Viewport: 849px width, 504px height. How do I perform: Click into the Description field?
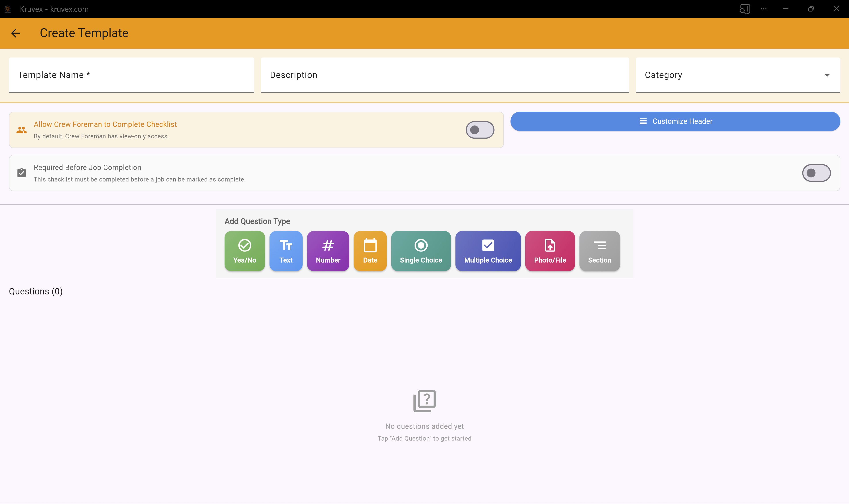click(x=445, y=75)
